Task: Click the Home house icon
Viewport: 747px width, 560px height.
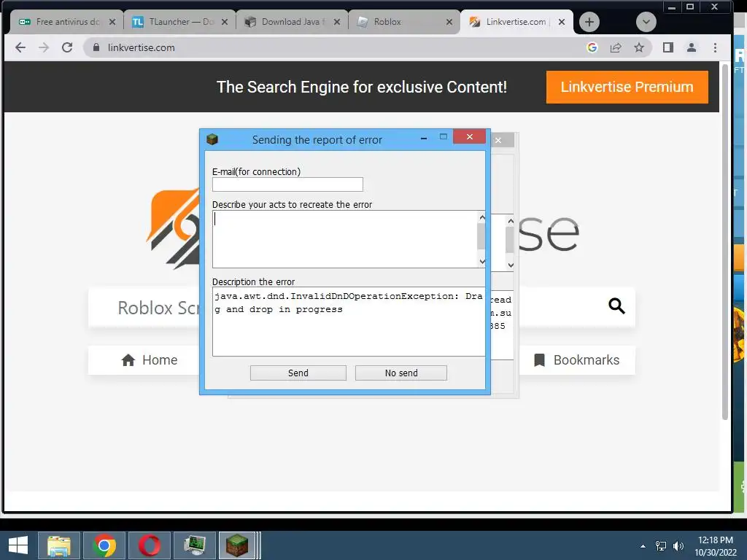Action: coord(128,360)
